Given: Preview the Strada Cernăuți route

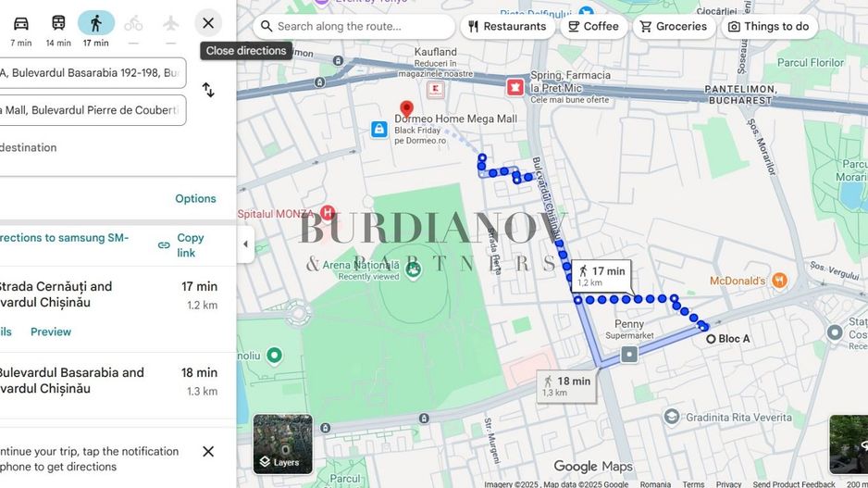Looking at the screenshot, I should 51,332.
